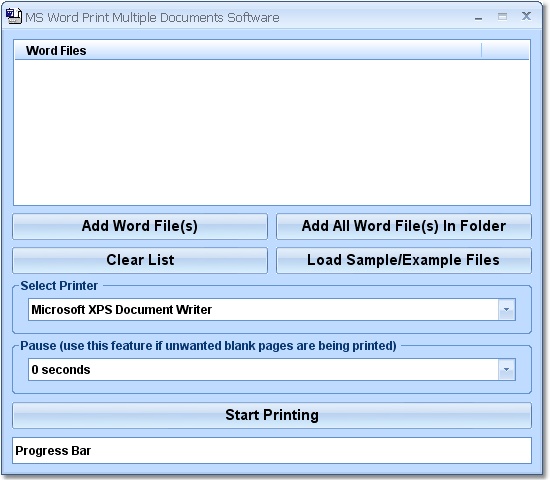Click Add Word File(s) button

pos(140,226)
